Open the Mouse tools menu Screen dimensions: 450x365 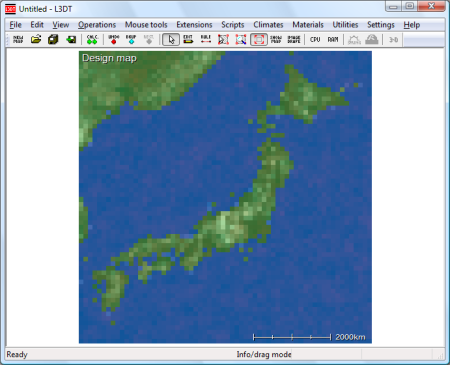point(146,25)
